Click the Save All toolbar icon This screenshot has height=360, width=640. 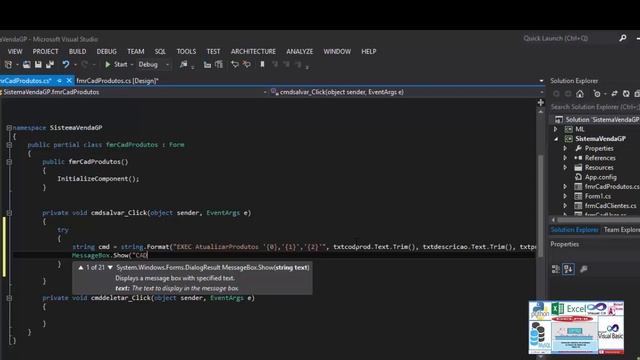(50, 64)
